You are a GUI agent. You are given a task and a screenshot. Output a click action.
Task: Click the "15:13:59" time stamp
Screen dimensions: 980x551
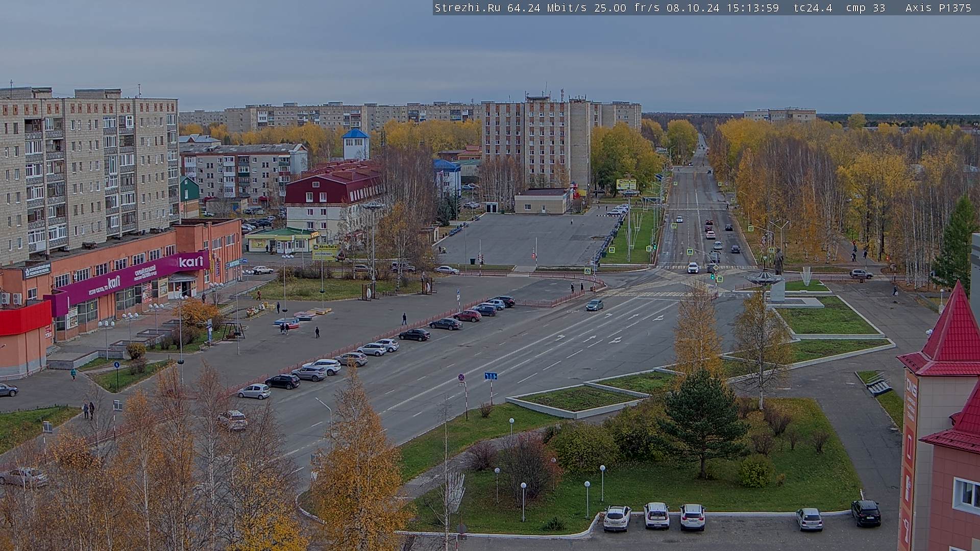pos(753,8)
